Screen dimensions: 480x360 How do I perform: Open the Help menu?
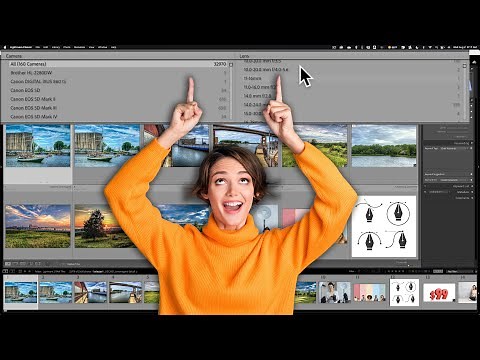113,47
